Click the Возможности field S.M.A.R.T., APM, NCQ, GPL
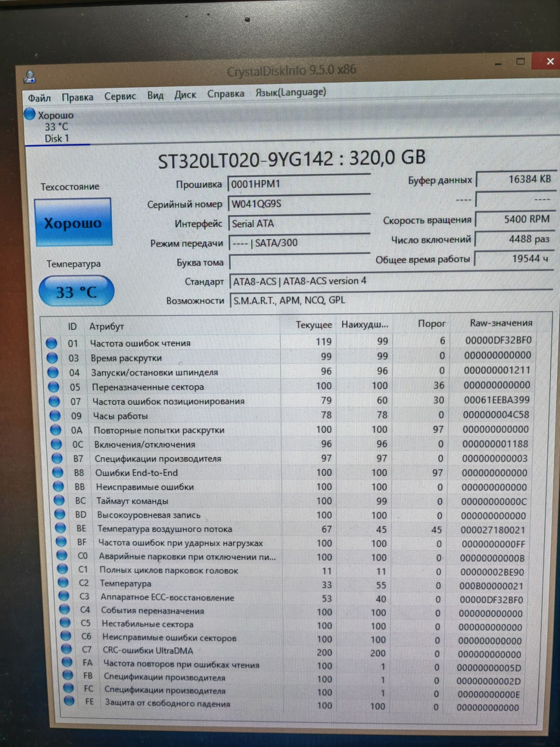This screenshot has width=560, height=747. (x=391, y=300)
